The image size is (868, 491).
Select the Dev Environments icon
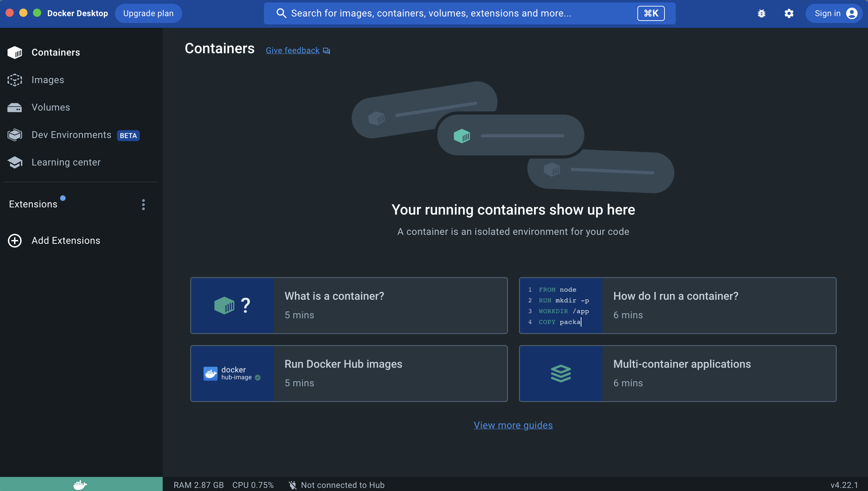pyautogui.click(x=14, y=135)
